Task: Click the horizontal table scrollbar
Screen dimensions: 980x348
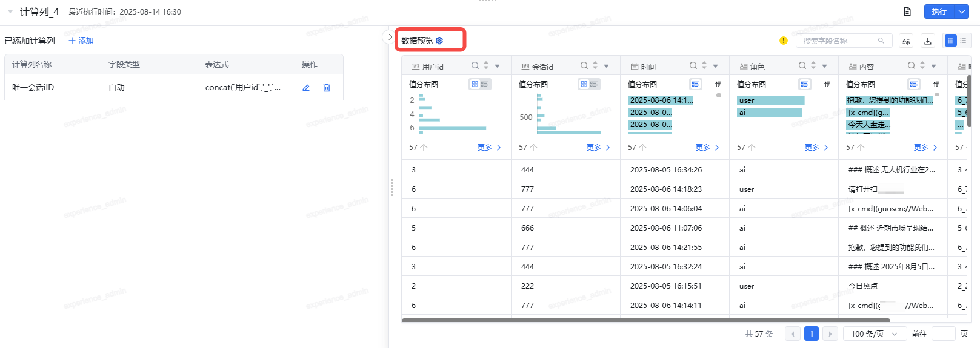Action: [646, 320]
